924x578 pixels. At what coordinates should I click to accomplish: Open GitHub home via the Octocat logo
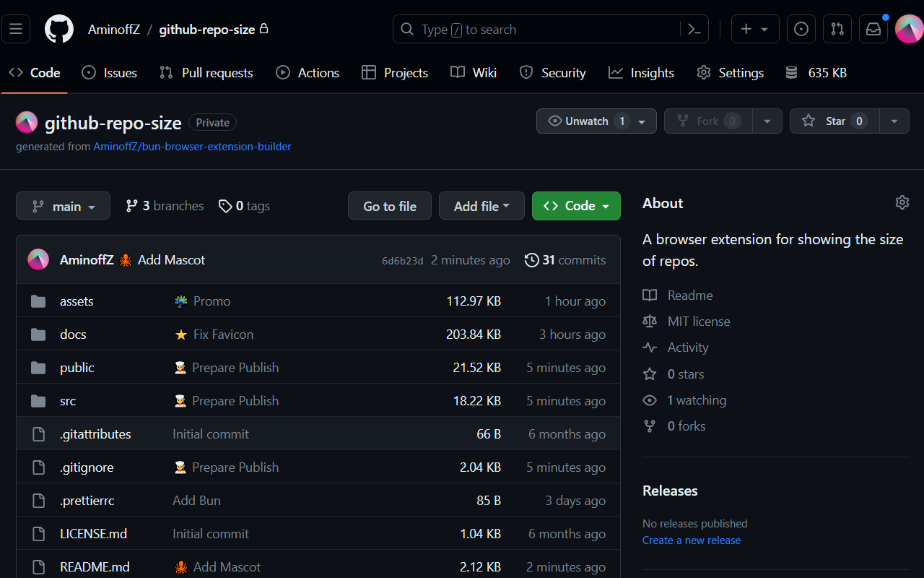[x=58, y=29]
